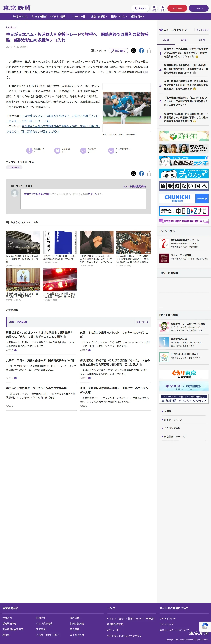Screen dimensions: 211x644
Task: Open the 北朝鮮で国会招集日迎える article thumbnail
Action: coord(23,280)
